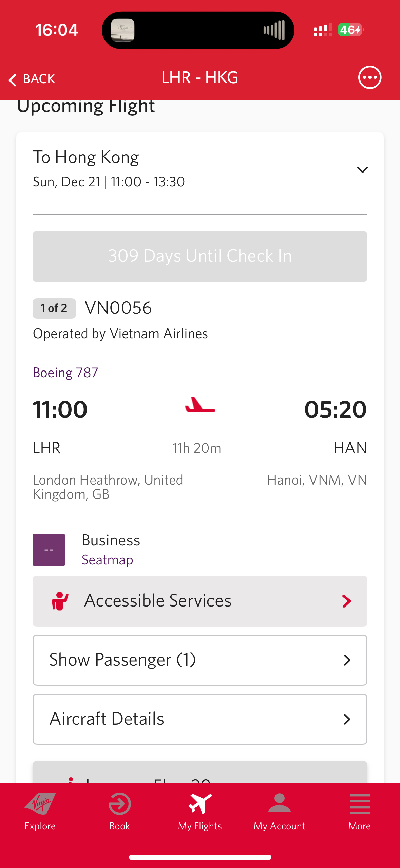Viewport: 400px width, 868px height.
Task: Open Accessible Services chevron arrow
Action: click(346, 601)
